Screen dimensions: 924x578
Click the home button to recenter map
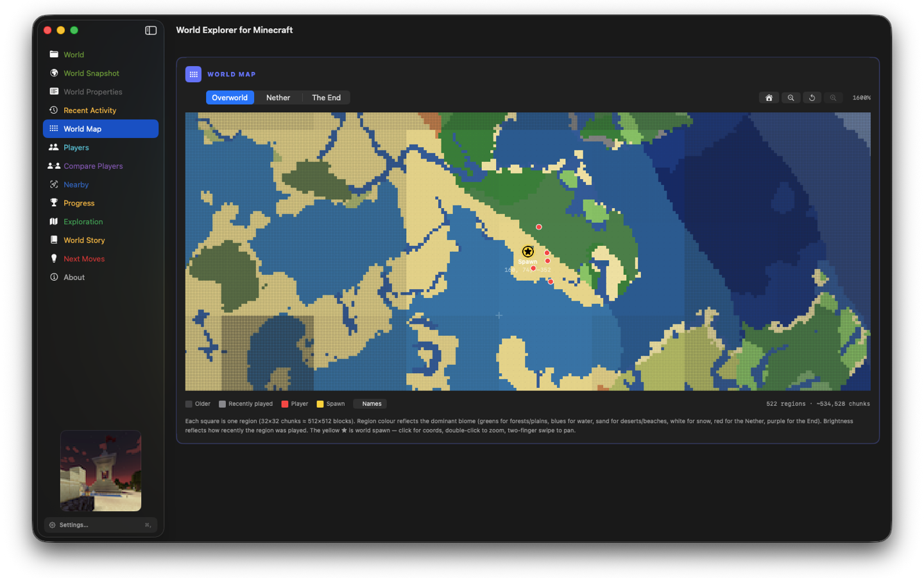(x=769, y=98)
